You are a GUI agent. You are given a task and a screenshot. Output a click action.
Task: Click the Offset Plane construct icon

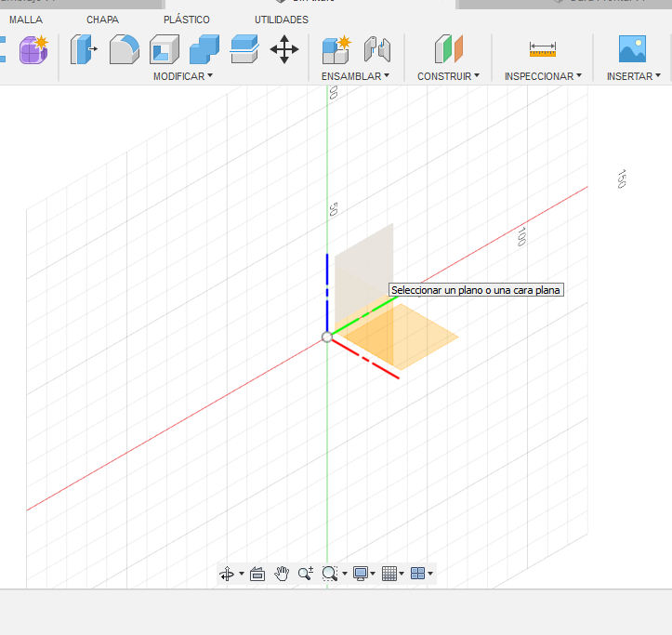pos(449,49)
